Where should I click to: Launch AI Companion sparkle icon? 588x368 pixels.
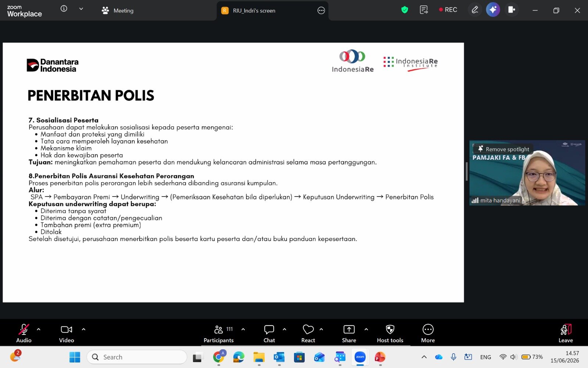[493, 10]
